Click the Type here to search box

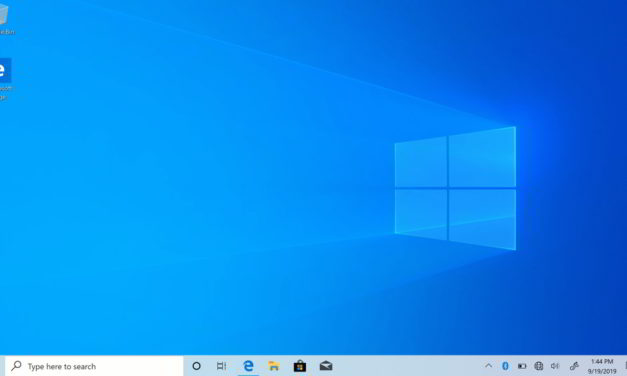(94, 366)
